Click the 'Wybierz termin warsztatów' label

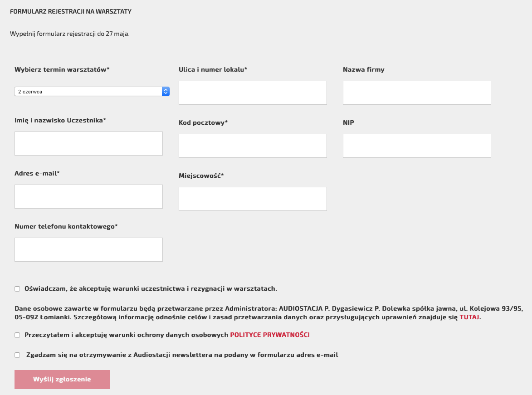[x=62, y=69]
